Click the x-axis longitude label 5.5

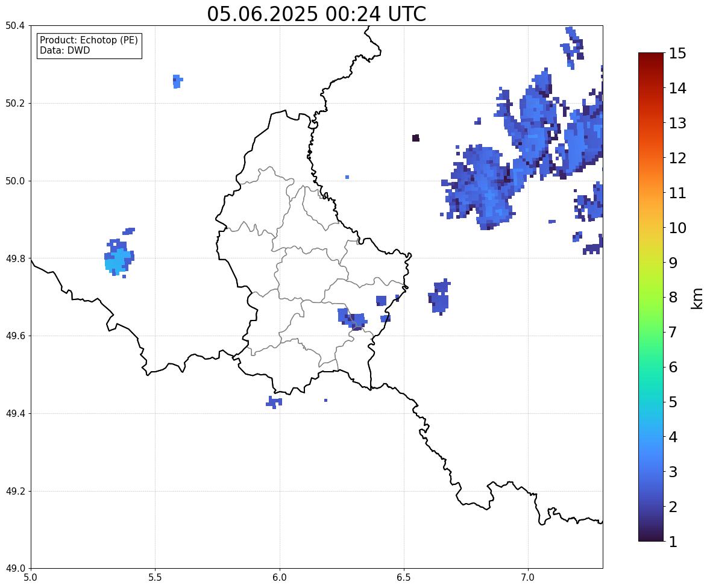point(155,578)
